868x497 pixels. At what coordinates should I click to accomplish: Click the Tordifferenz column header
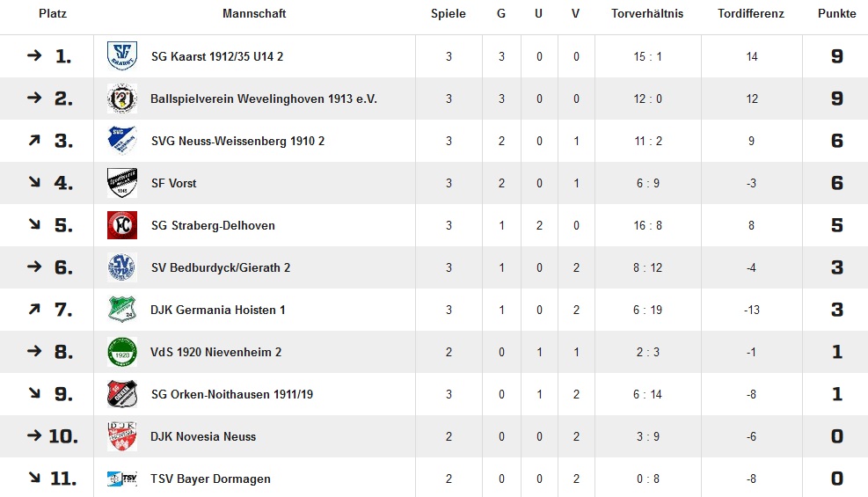click(x=751, y=13)
